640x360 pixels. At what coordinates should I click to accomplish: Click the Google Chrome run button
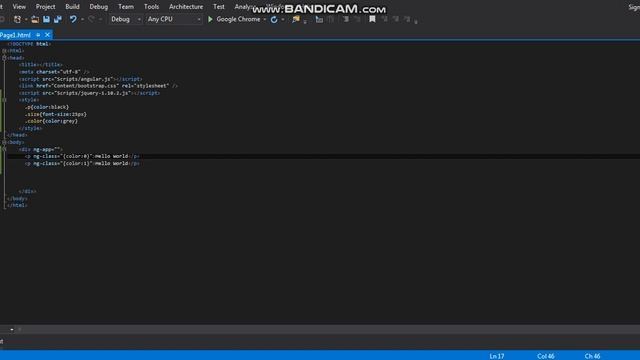coord(238,19)
